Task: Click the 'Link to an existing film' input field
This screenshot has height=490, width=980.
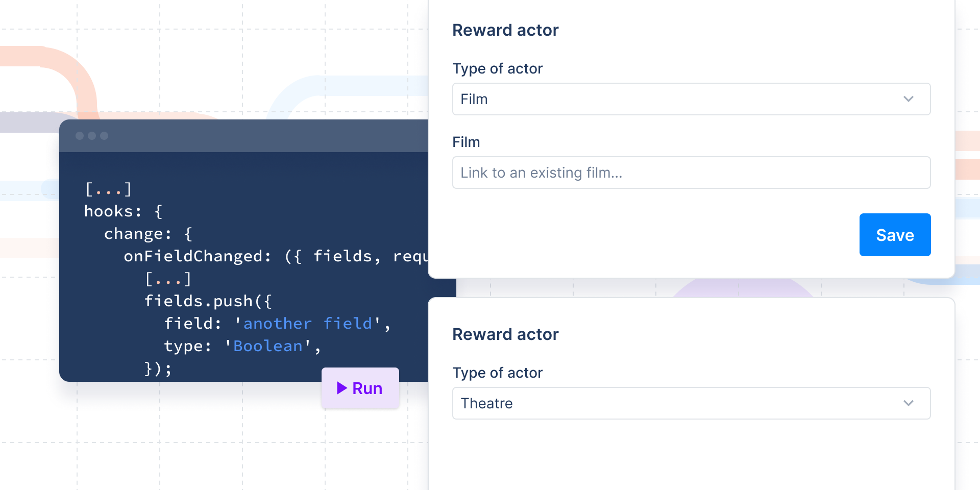Action: click(x=691, y=173)
